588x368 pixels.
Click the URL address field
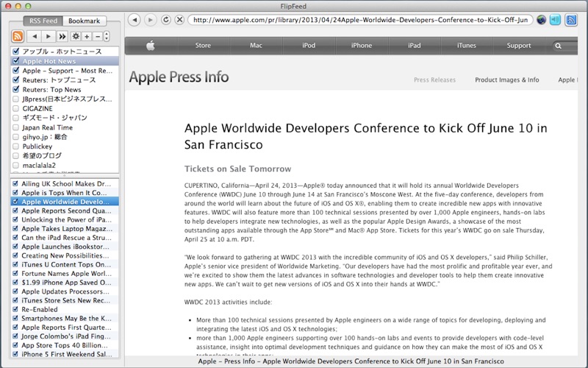pyautogui.click(x=360, y=20)
